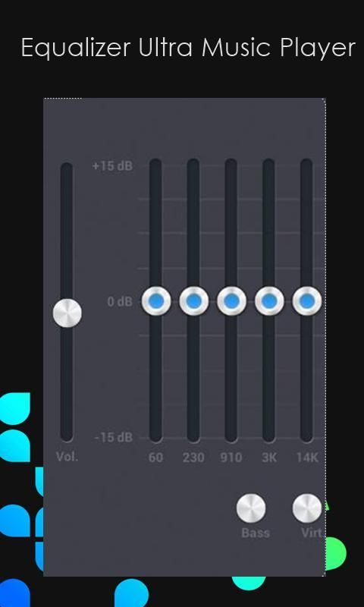Click the 60 Hz band slider knob

pyautogui.click(x=156, y=301)
